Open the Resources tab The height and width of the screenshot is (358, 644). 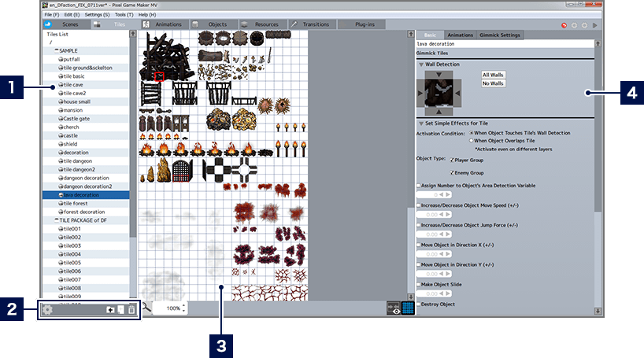click(263, 24)
